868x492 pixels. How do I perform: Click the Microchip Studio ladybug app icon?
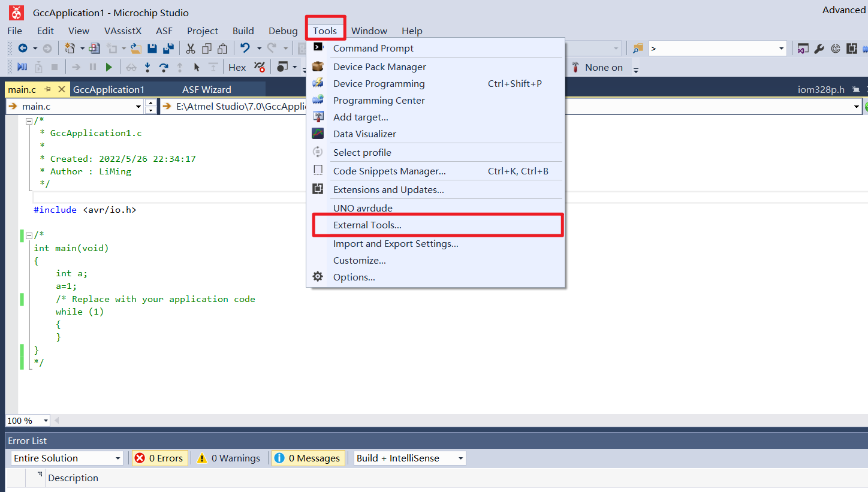[x=16, y=12]
